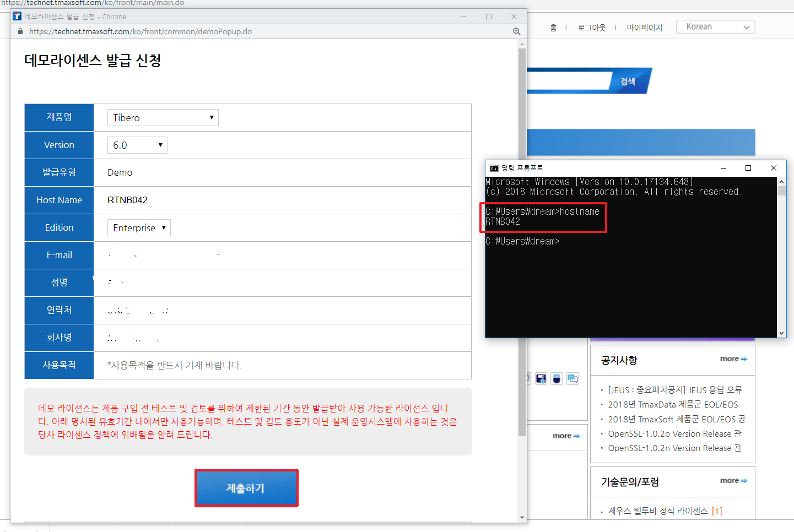This screenshot has width=794, height=532.
Task: Open 2018년 TmaxSoft 제품군 EOL/EOS notice
Action: (677, 419)
